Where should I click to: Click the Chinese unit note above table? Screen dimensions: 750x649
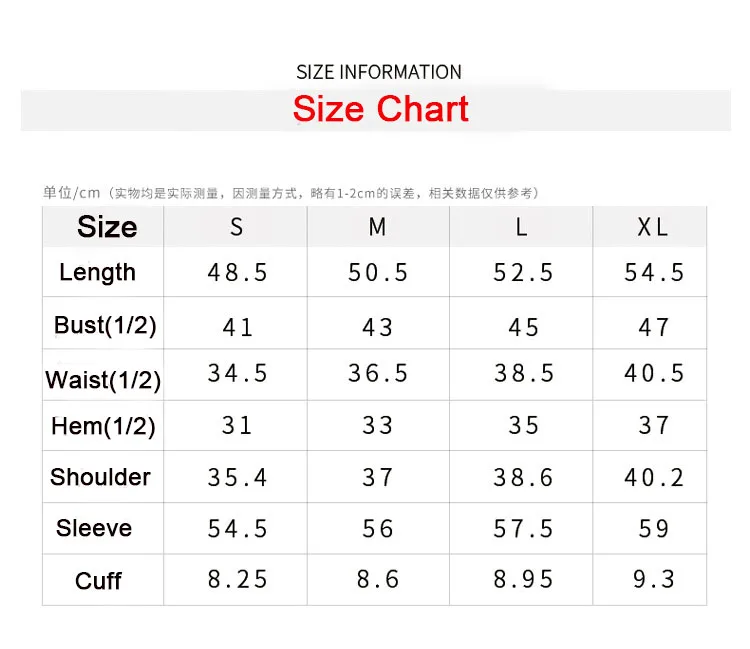click(291, 193)
